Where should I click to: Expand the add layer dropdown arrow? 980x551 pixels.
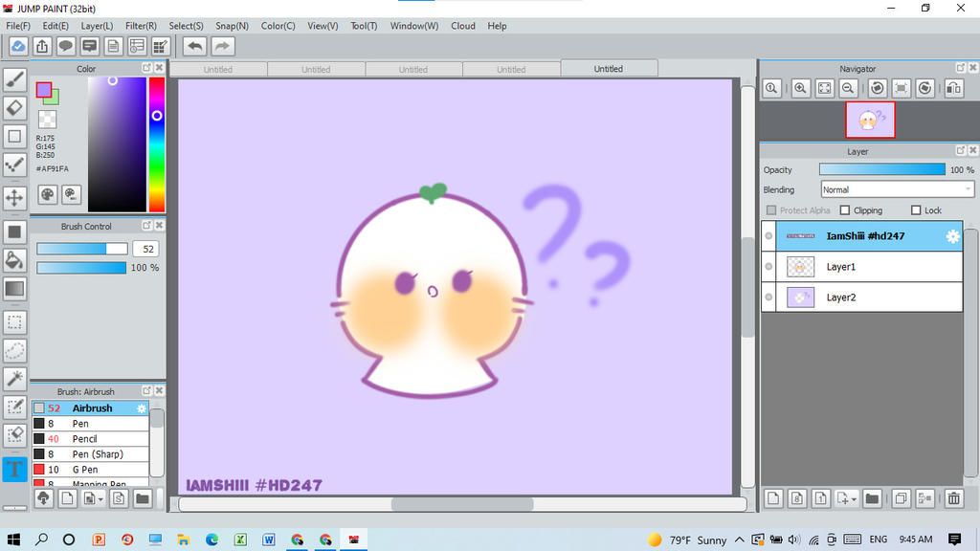click(x=854, y=499)
